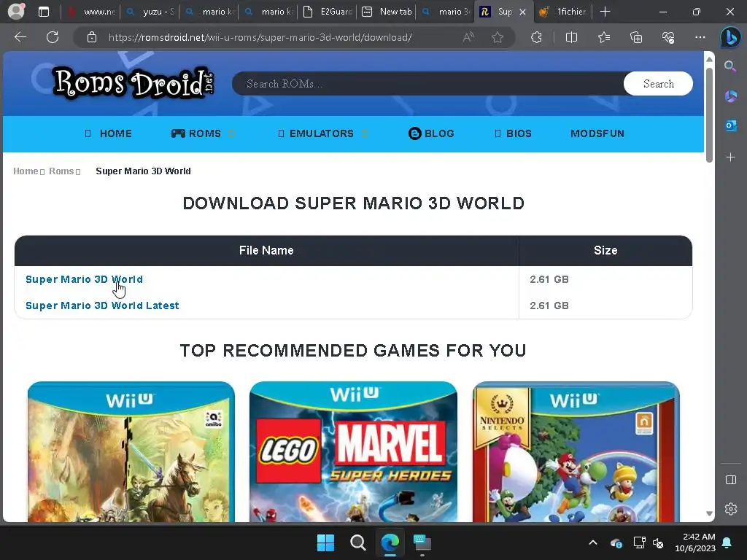Open Browser essentials heart icon
This screenshot has width=747, height=560.
coord(668,37)
